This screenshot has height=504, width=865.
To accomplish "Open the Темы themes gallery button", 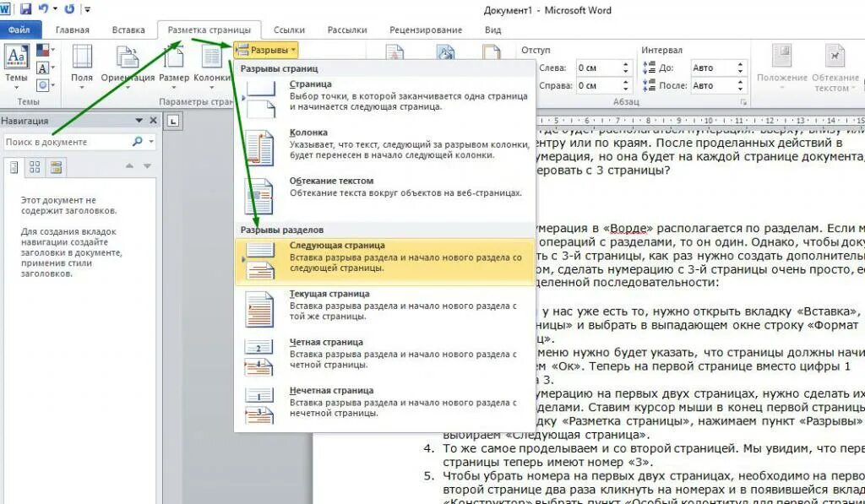I will click(x=17, y=68).
